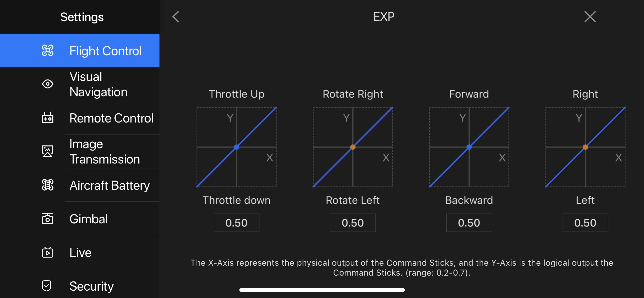Close the EXP settings panel
644x298 pixels.
[590, 17]
